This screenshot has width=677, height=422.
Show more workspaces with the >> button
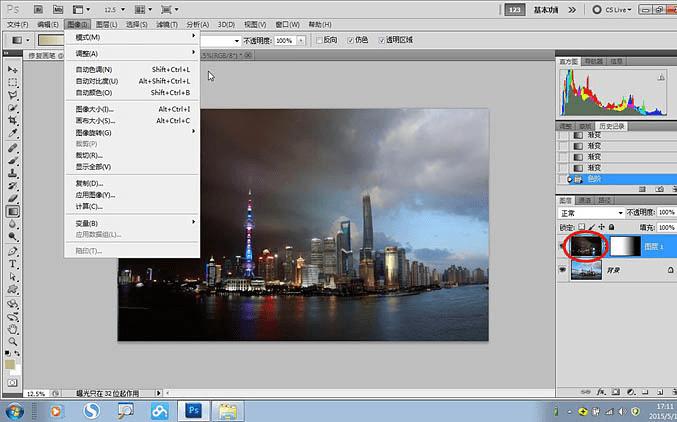pos(572,10)
